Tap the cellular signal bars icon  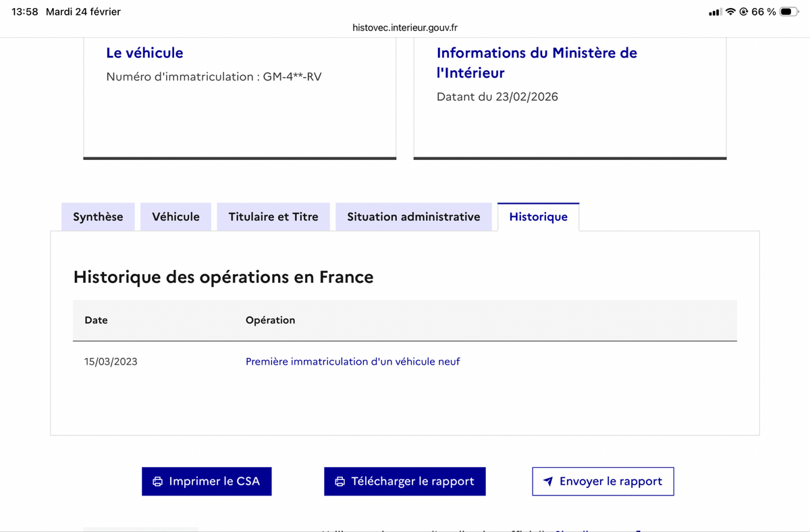(715, 12)
